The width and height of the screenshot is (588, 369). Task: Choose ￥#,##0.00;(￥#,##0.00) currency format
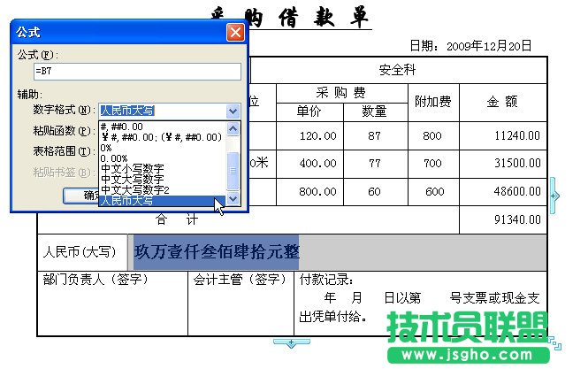(162, 137)
